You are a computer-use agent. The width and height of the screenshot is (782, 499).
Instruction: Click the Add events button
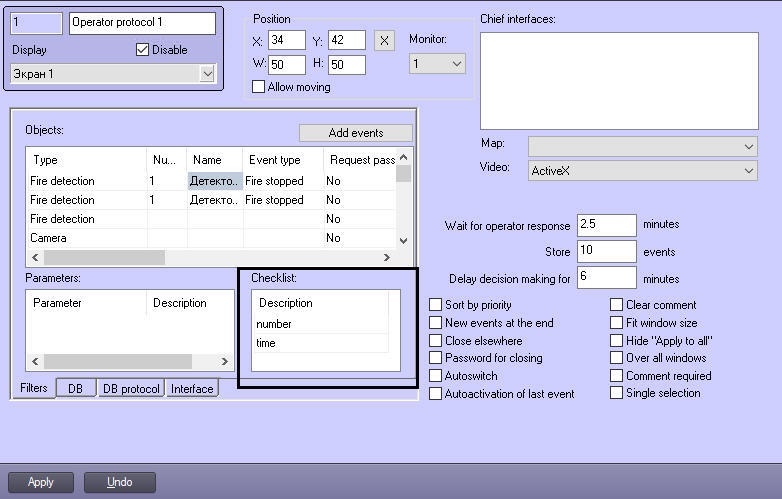[x=355, y=133]
